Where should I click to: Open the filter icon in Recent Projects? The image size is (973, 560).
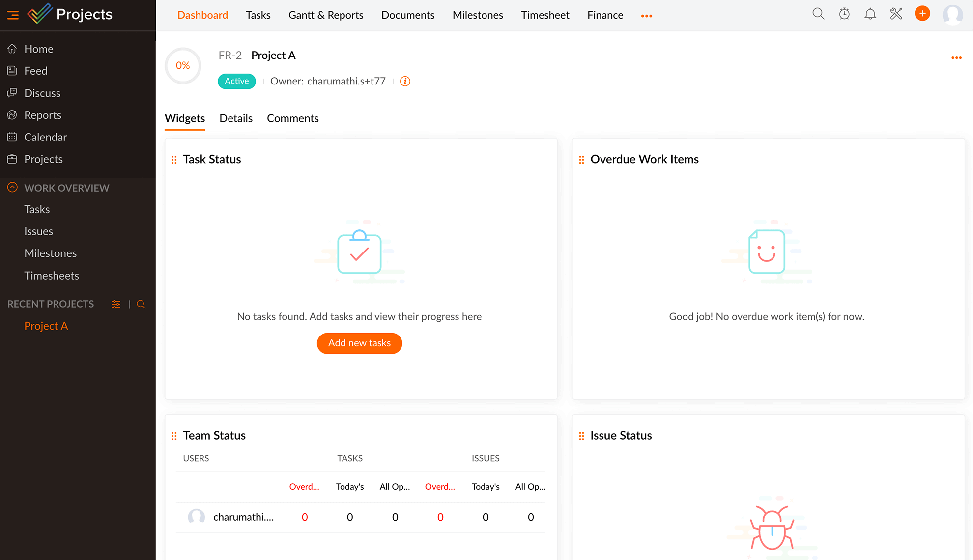pyautogui.click(x=115, y=304)
